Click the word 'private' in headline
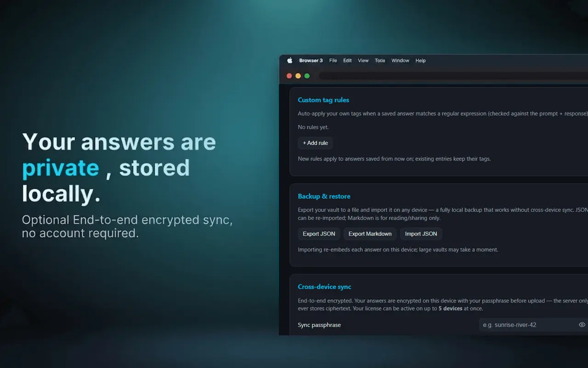The image size is (588, 368). (61, 168)
